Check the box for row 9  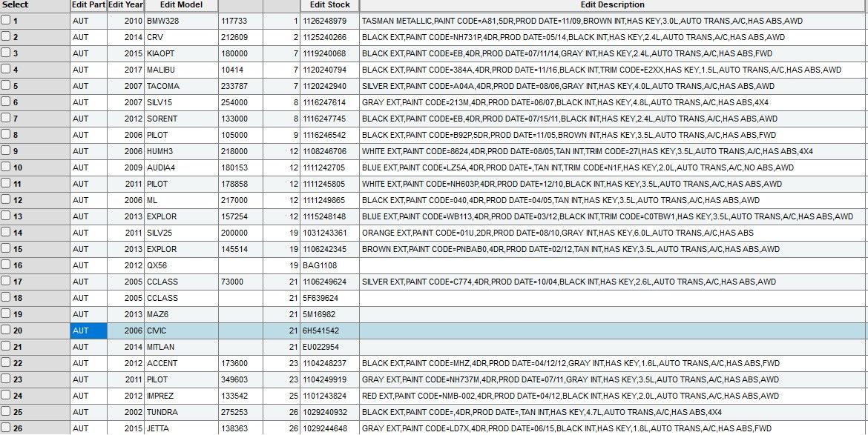pyautogui.click(x=5, y=151)
